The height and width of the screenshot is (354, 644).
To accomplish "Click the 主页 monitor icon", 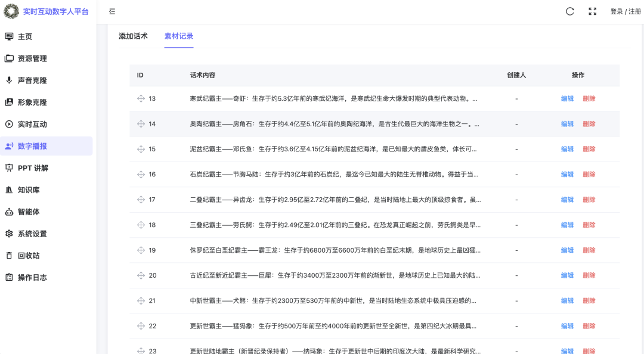I will coord(9,36).
